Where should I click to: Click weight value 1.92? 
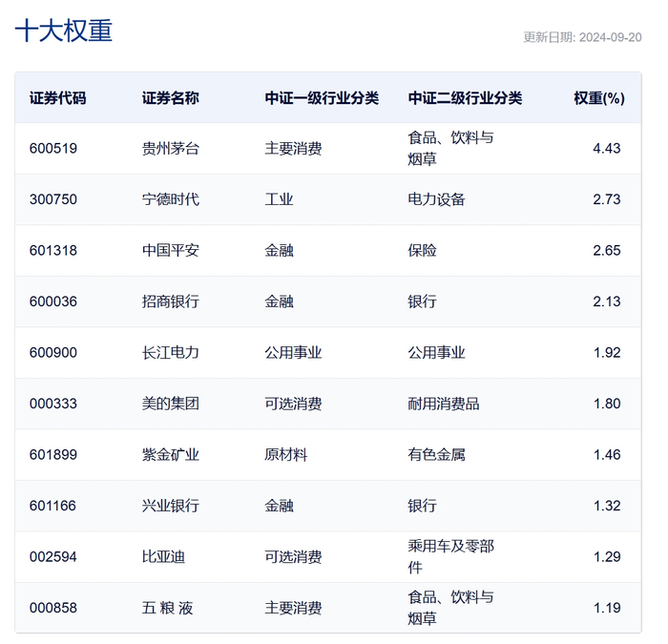(607, 353)
